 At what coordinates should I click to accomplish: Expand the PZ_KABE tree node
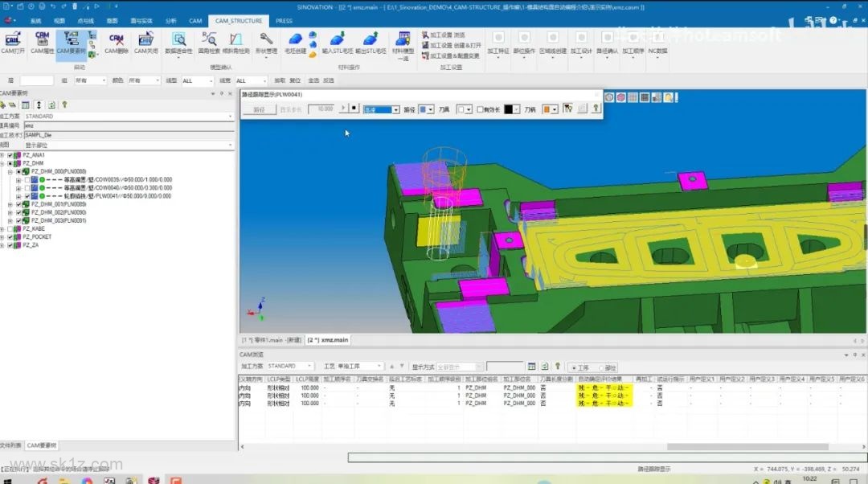point(2,228)
